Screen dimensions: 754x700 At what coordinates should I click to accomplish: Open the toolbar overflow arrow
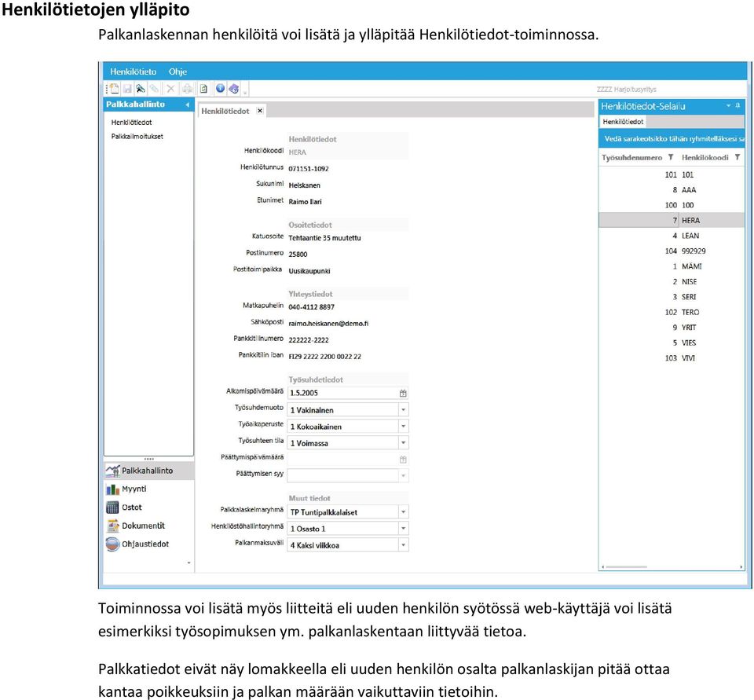click(x=245, y=91)
